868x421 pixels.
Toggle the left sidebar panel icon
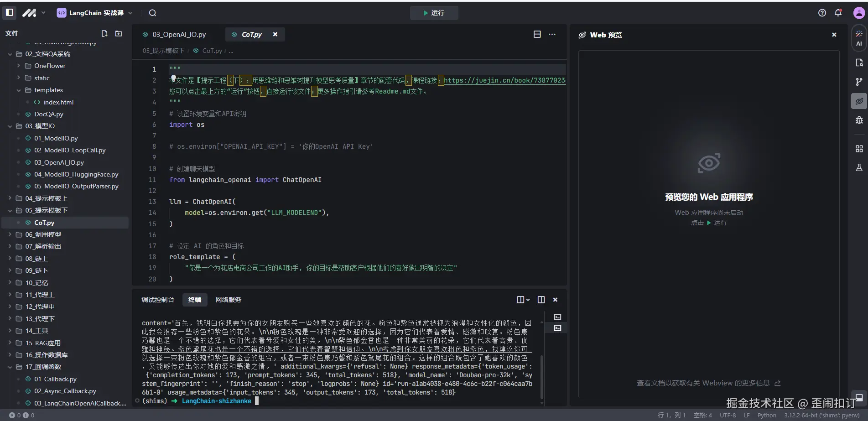click(x=9, y=13)
